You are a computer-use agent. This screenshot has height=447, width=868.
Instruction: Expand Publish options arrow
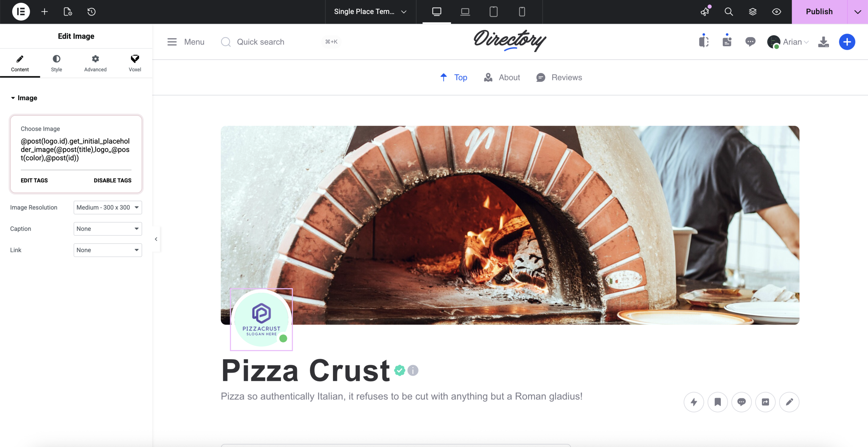pos(857,12)
